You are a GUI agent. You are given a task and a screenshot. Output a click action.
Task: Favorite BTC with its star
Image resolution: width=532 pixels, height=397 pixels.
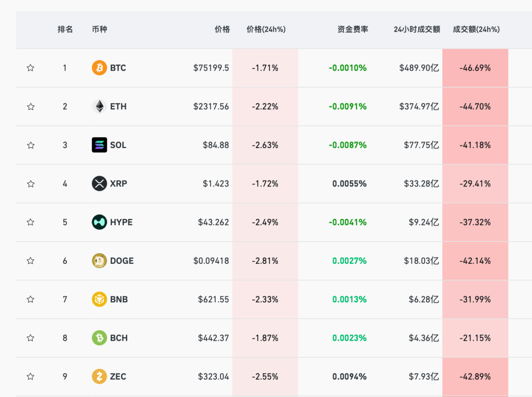[31, 68]
